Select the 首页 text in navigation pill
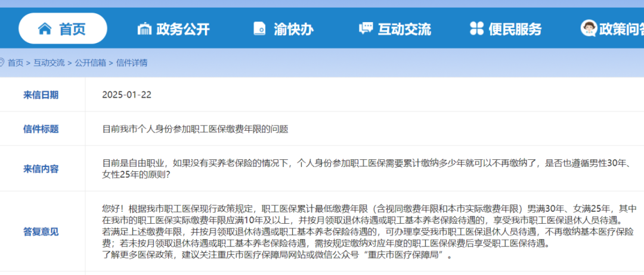 [x=72, y=29]
